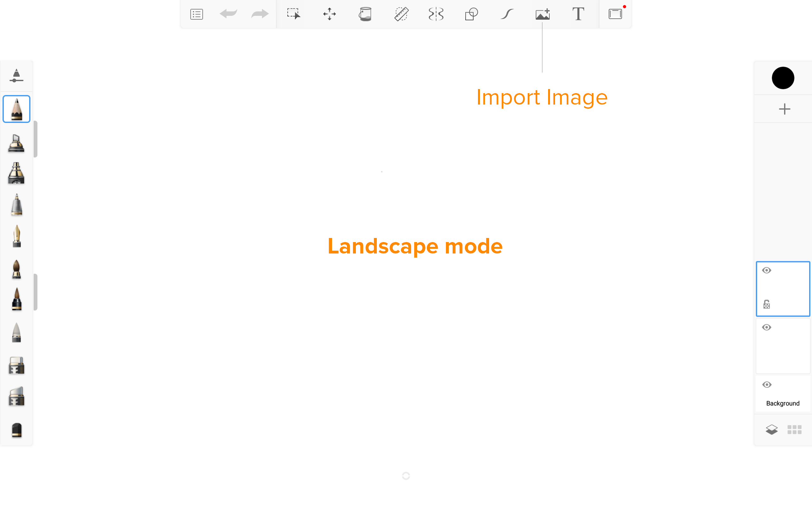Click the Import Image toolbar icon
This screenshot has width=812, height=507.
542,14
